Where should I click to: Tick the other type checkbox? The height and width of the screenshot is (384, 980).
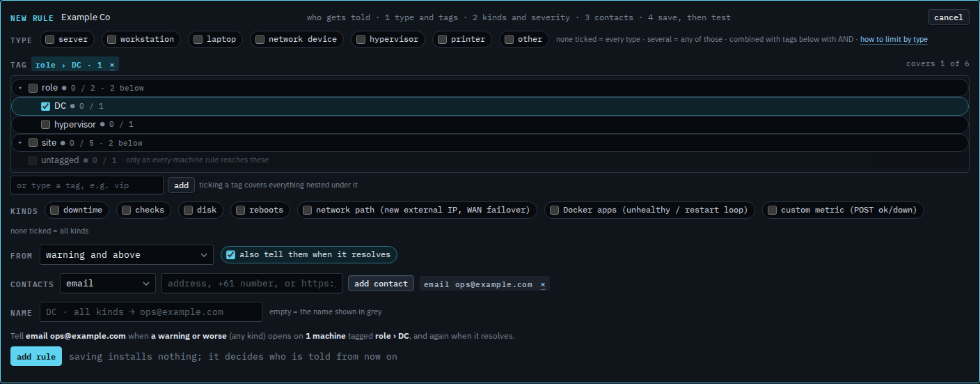point(509,40)
